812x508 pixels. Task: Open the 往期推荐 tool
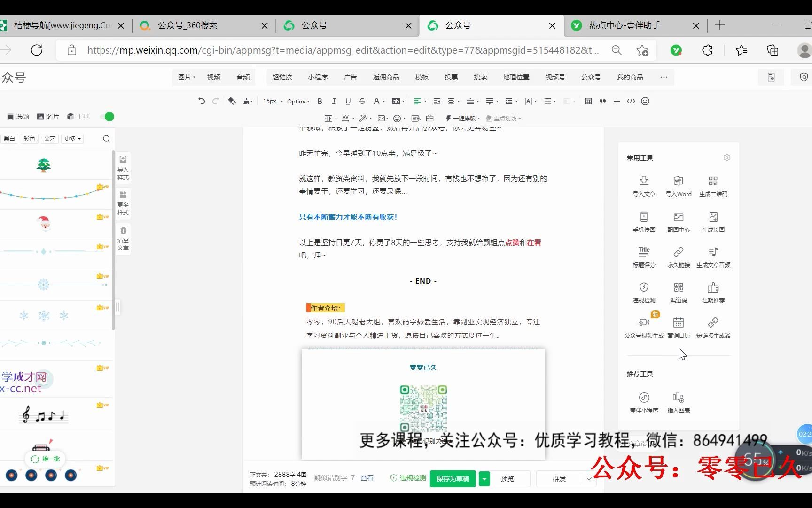pos(713,293)
